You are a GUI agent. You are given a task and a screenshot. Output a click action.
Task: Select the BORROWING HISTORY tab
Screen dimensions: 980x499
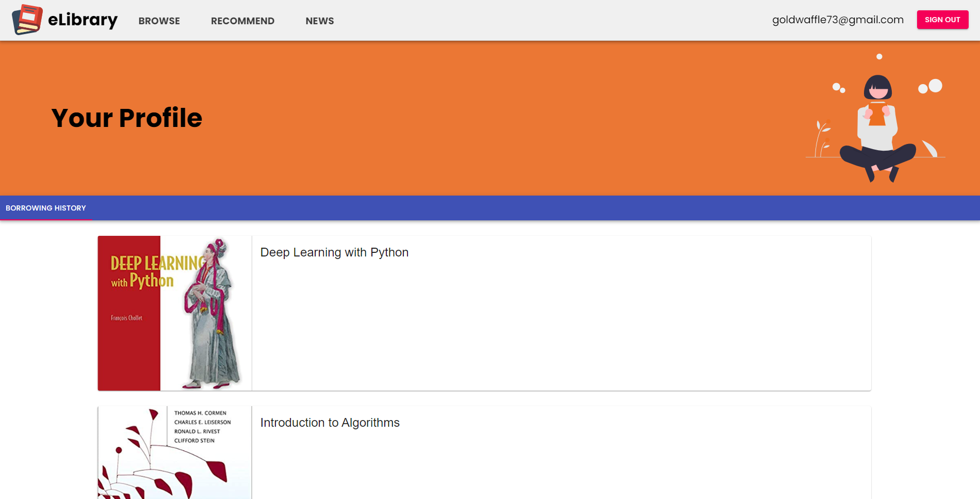click(x=46, y=208)
